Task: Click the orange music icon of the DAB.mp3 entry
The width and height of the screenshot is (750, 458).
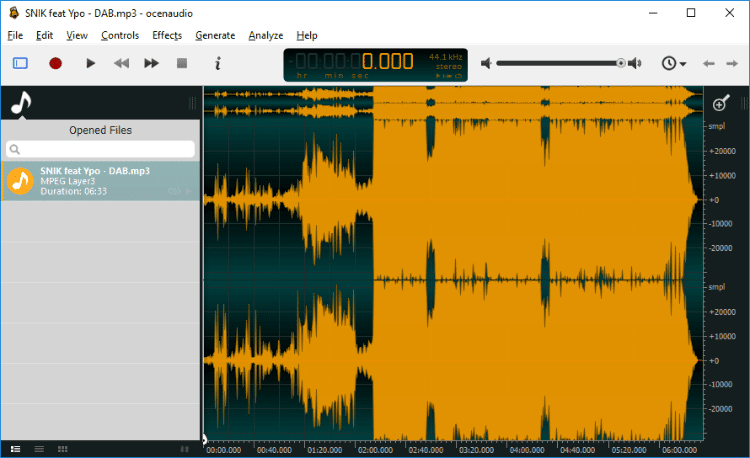Action: coord(20,181)
